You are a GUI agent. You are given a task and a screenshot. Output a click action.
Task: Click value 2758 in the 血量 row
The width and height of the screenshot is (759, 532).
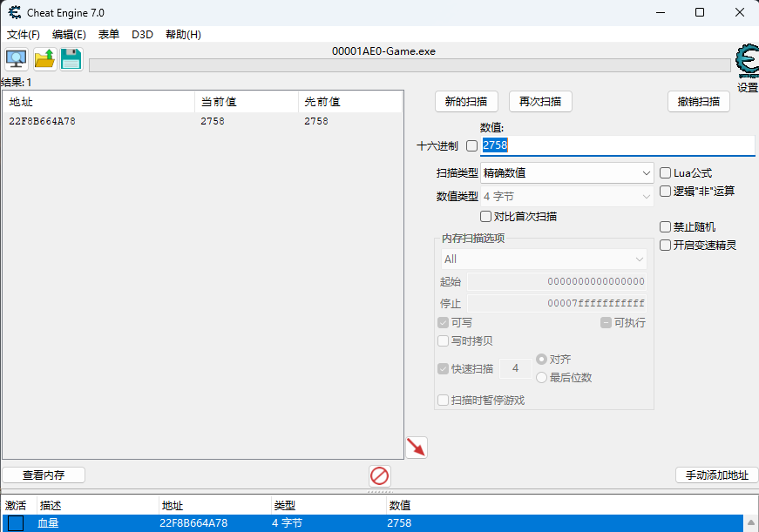coord(399,523)
